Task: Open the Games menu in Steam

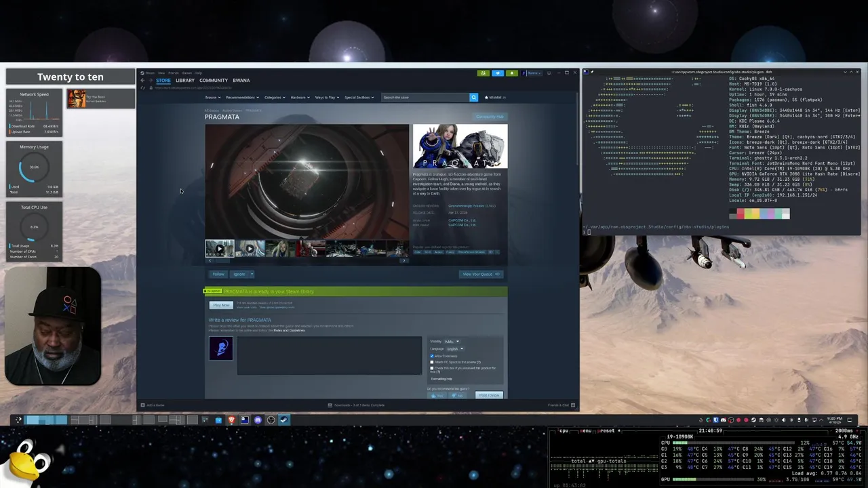Action: pyautogui.click(x=187, y=73)
